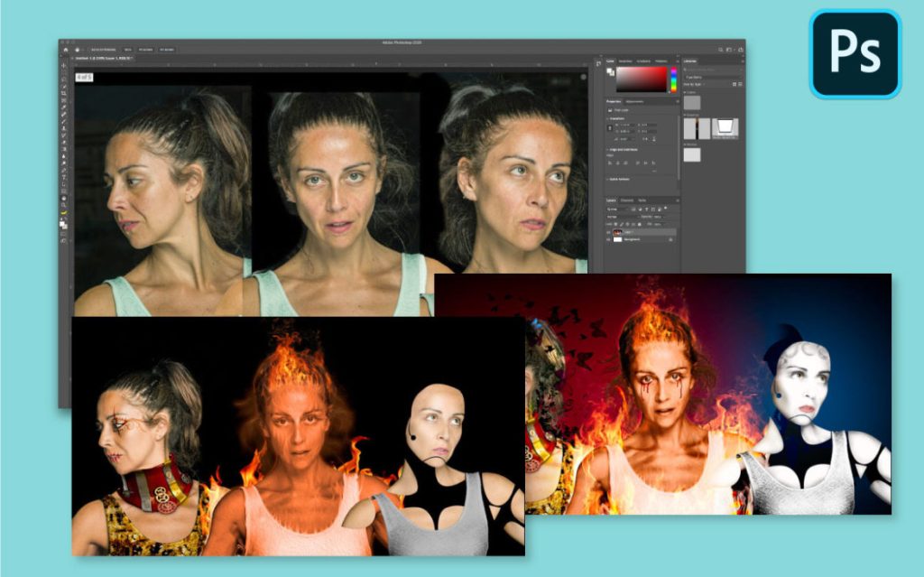Select the Crop tool
924x577 pixels.
coord(64,100)
